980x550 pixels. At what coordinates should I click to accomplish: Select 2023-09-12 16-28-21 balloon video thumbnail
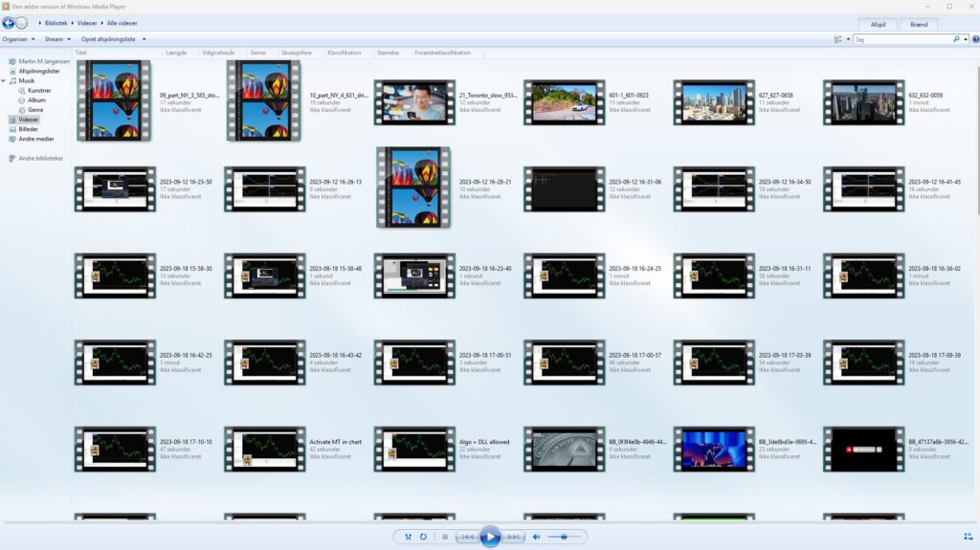tap(413, 187)
